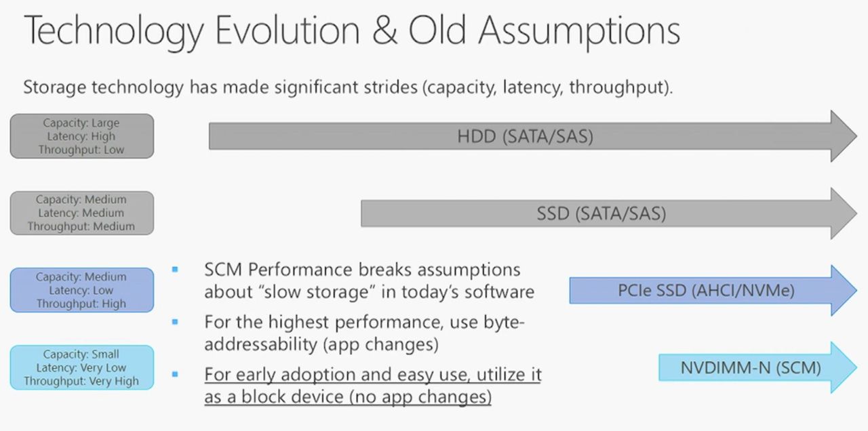868x431 pixels.
Task: Click the slide title Technology Evolution
Action: (351, 31)
